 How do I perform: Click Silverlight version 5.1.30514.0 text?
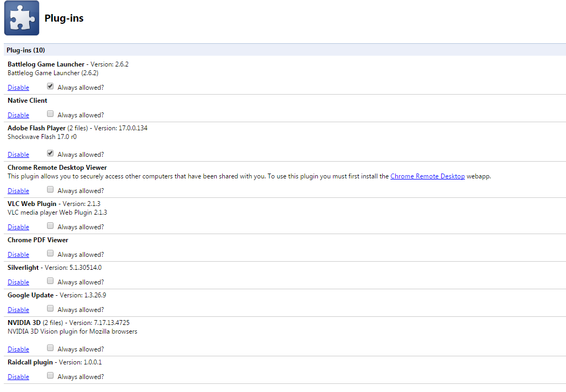(x=74, y=268)
